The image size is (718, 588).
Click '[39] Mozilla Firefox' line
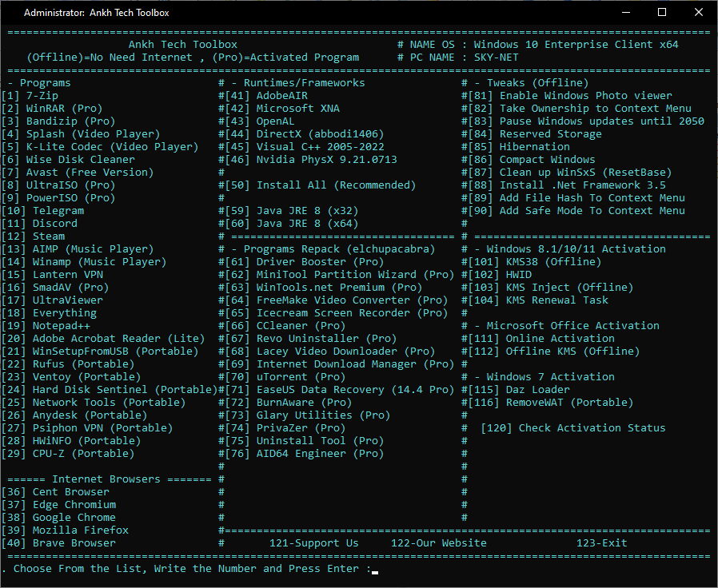[x=66, y=530]
